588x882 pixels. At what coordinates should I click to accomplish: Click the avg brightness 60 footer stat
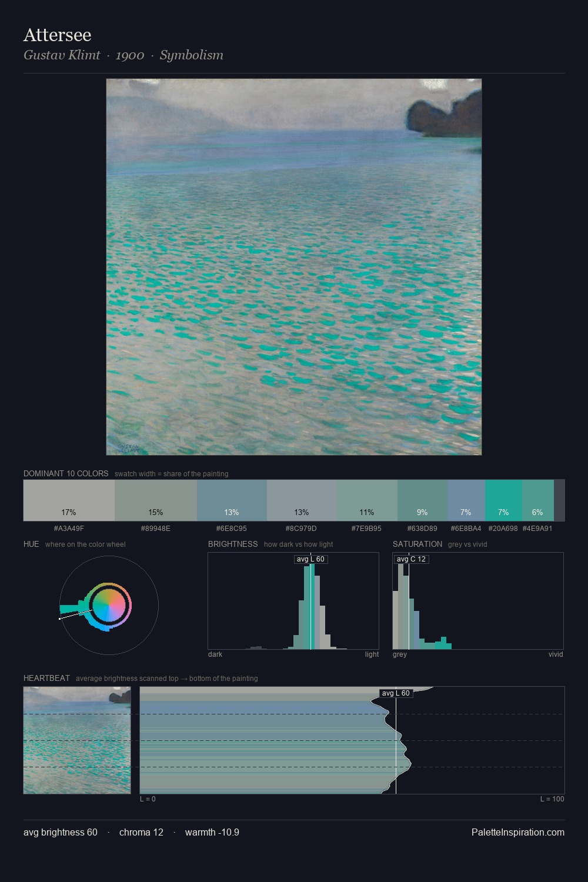tap(61, 833)
